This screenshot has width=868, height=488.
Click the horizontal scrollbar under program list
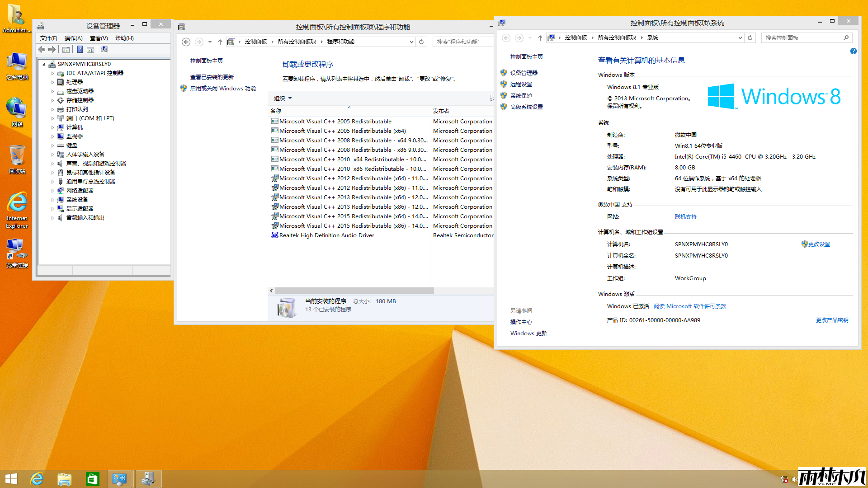tap(354, 291)
